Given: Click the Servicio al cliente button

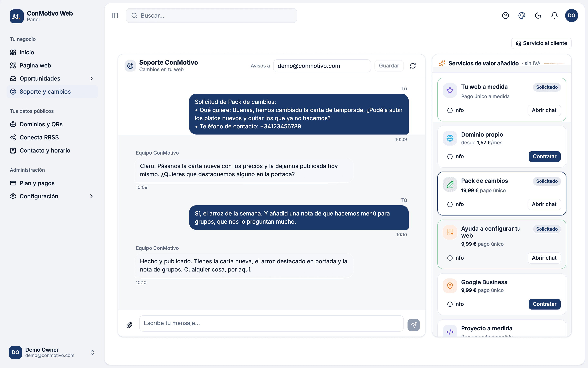Looking at the screenshot, I should pyautogui.click(x=541, y=43).
